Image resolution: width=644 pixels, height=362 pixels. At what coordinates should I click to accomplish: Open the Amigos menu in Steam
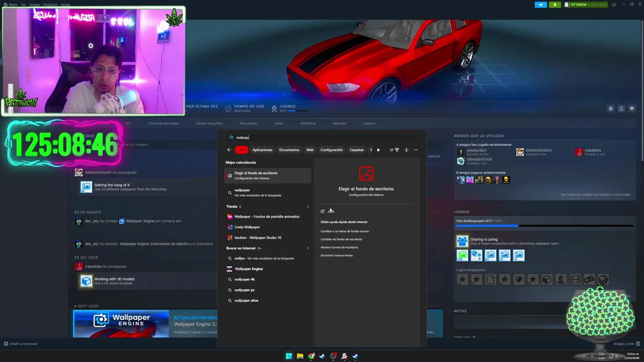(34, 5)
